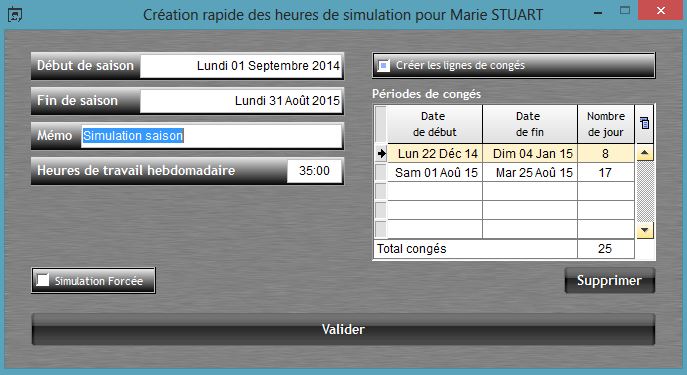Click the Nombre de jour column header
Image resolution: width=687 pixels, height=375 pixels.
(606, 124)
